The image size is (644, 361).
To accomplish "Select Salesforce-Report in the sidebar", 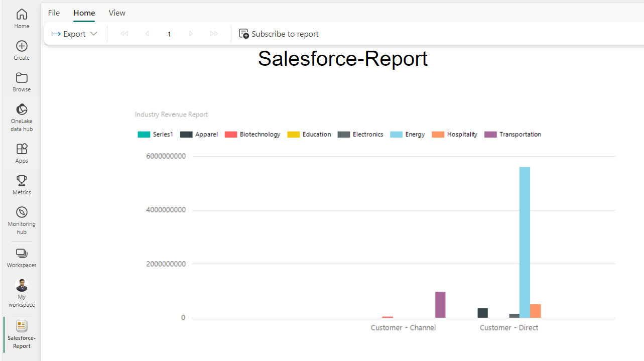I will pos(22,334).
